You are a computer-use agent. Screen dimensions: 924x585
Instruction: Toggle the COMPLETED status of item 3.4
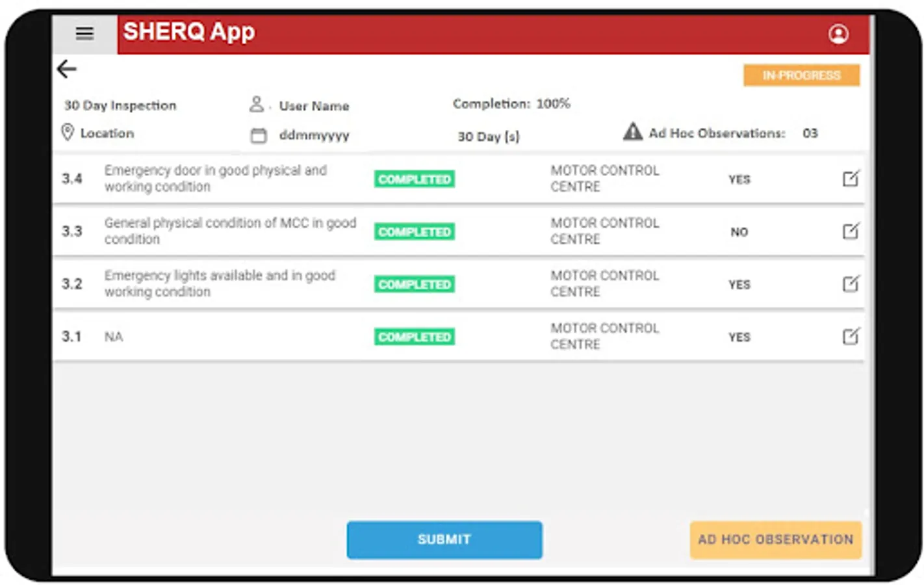[x=413, y=179]
